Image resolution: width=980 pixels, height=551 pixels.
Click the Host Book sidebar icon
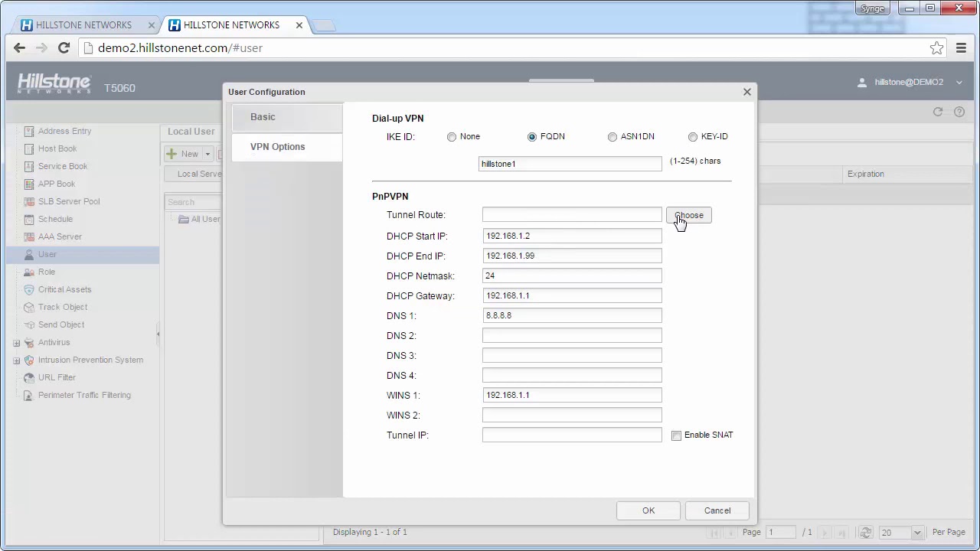[x=29, y=148]
